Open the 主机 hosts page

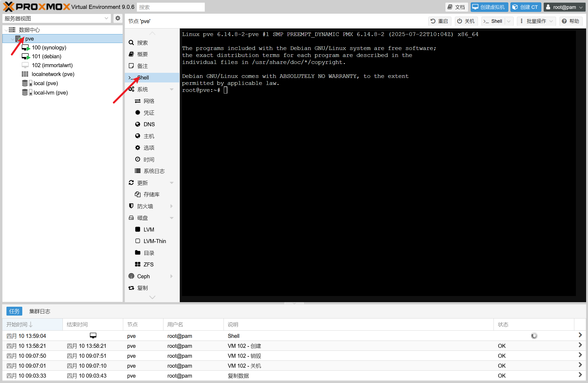click(152, 136)
